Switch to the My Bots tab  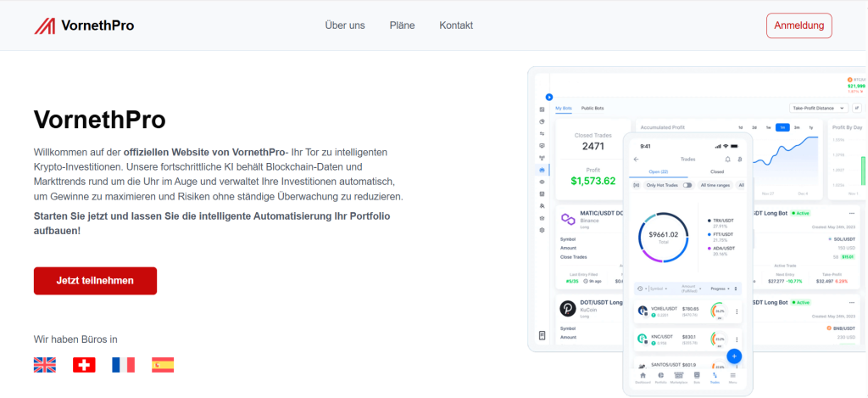tap(564, 108)
